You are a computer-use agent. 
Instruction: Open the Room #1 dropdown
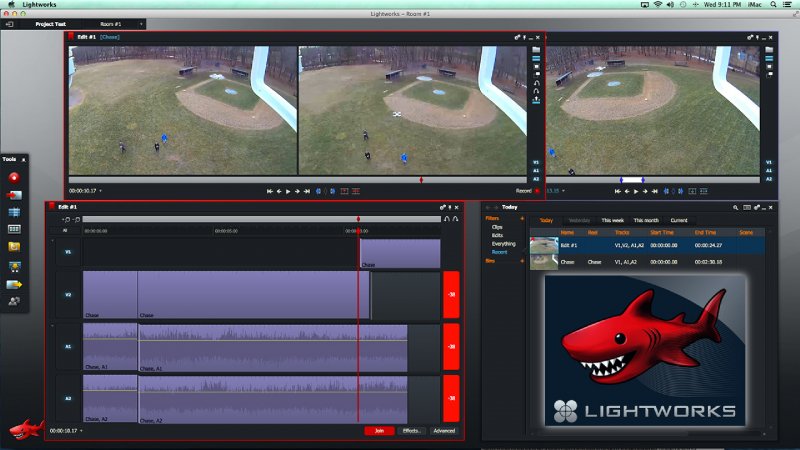(141, 23)
